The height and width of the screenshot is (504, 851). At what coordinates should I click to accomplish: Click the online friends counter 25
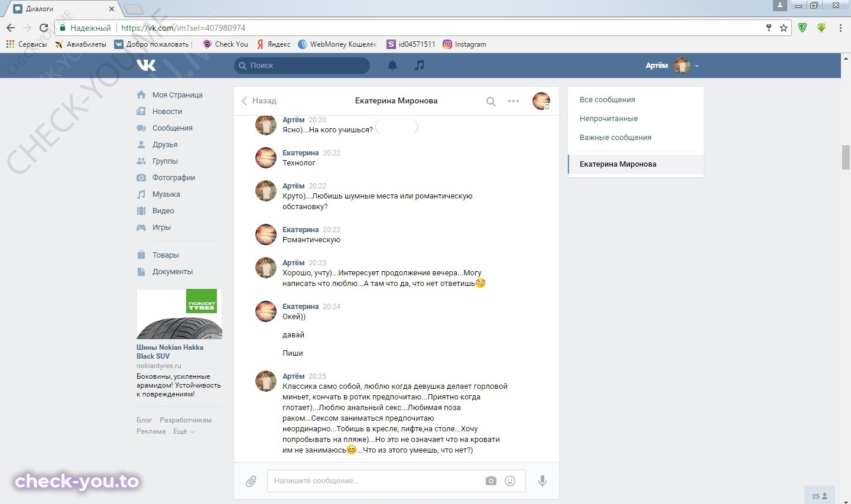tap(820, 496)
